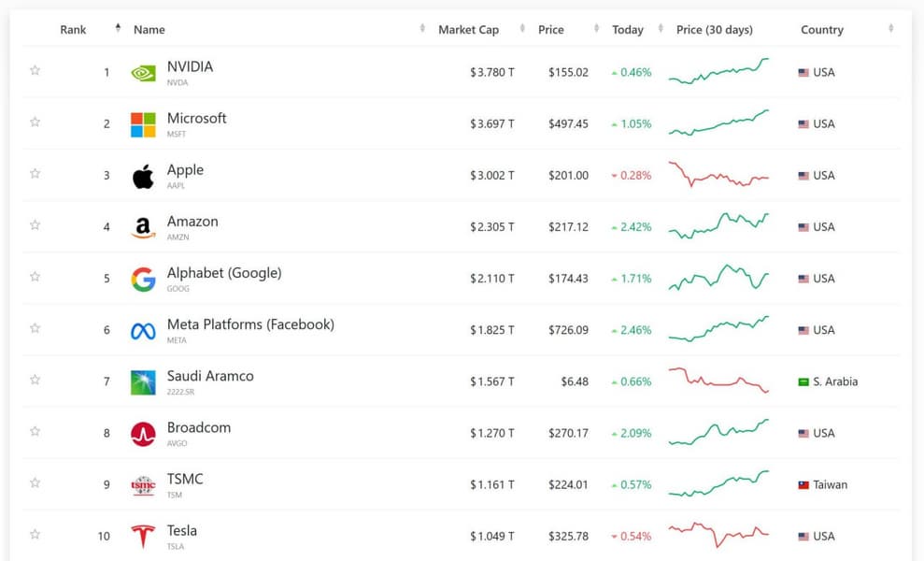View Amazon 30-day price chart
This screenshot has height=561, width=924.
(x=718, y=226)
